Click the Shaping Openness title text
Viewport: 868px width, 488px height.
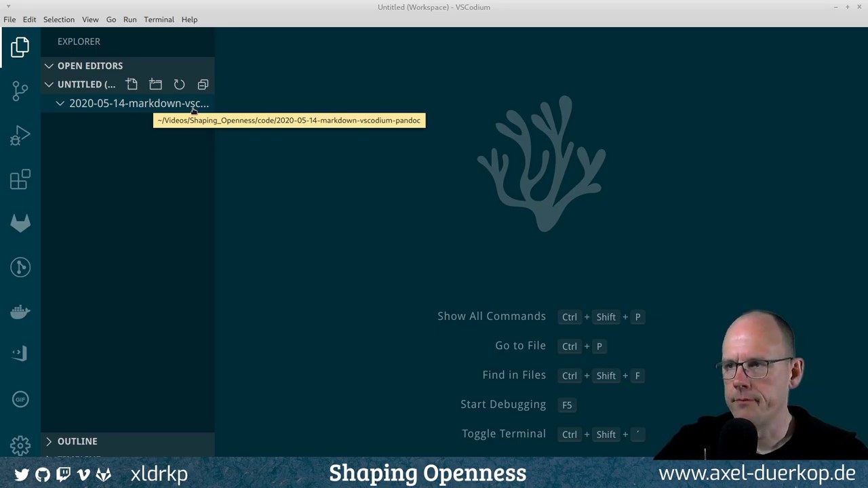[427, 473]
